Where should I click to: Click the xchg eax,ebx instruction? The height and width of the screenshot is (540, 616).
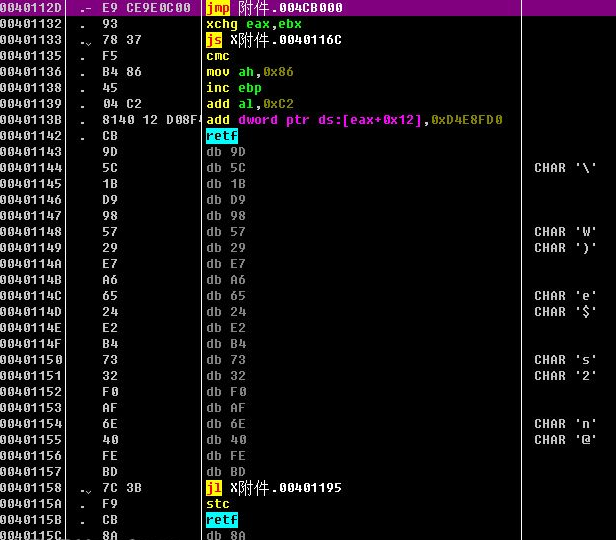[254, 24]
